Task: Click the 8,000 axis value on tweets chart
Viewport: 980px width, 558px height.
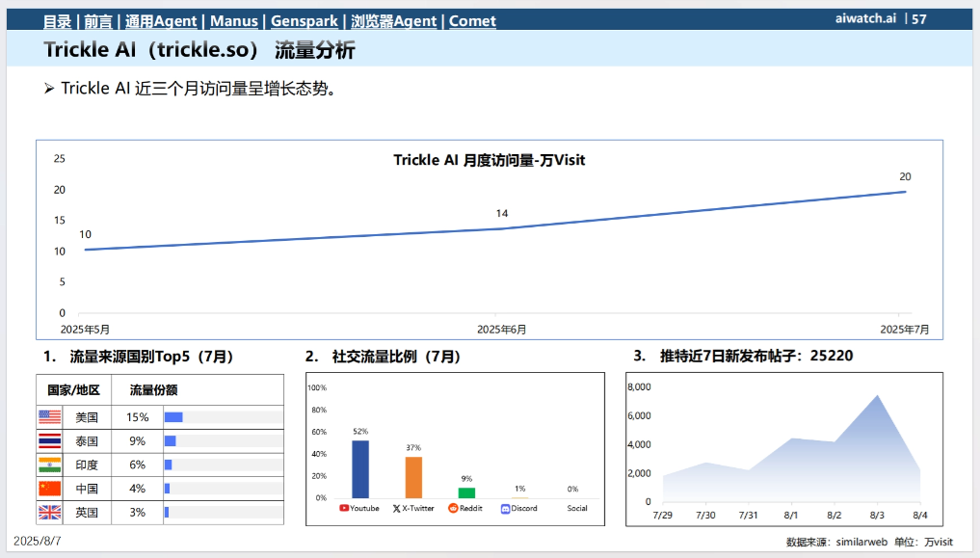Action: tap(640, 386)
